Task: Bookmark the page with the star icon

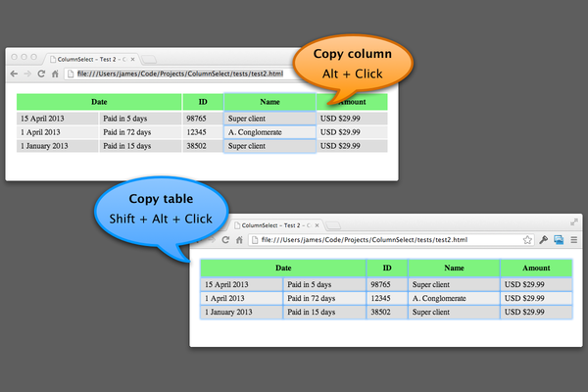Action: point(527,240)
